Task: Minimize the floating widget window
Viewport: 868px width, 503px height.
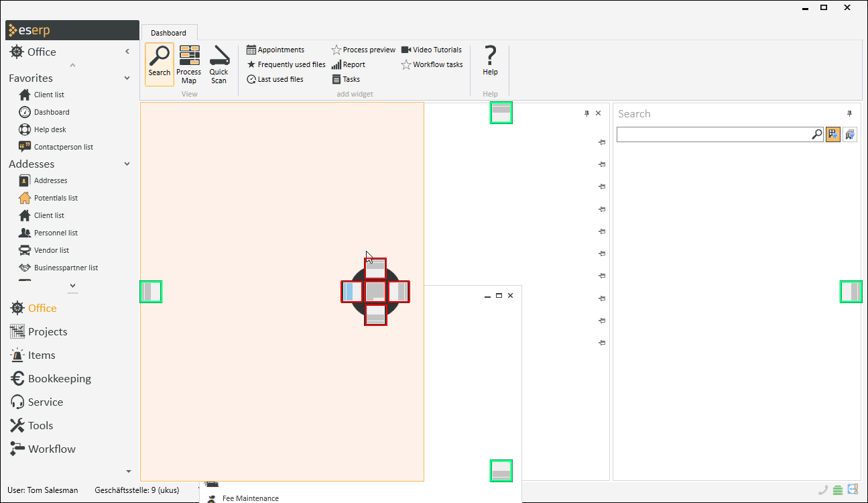Action: tap(488, 295)
